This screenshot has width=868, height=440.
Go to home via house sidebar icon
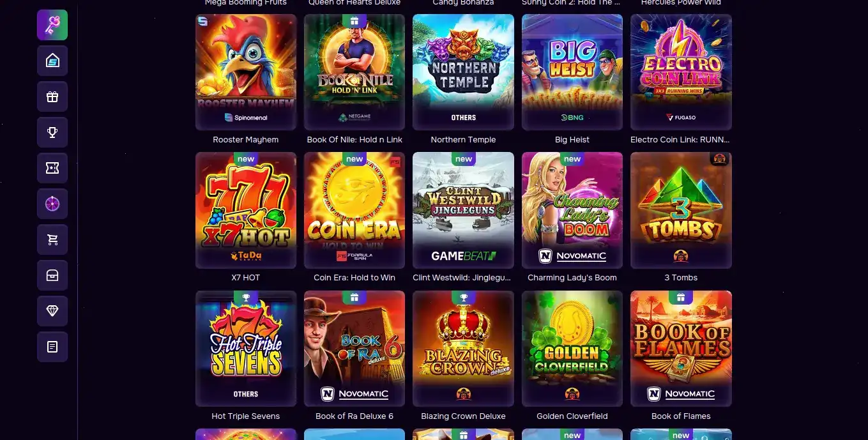click(x=52, y=61)
